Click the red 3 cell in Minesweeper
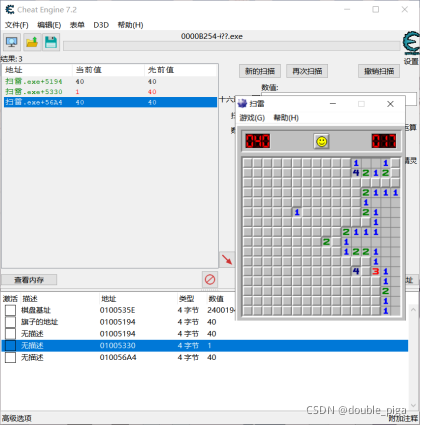This screenshot has height=426, width=421. [x=376, y=271]
